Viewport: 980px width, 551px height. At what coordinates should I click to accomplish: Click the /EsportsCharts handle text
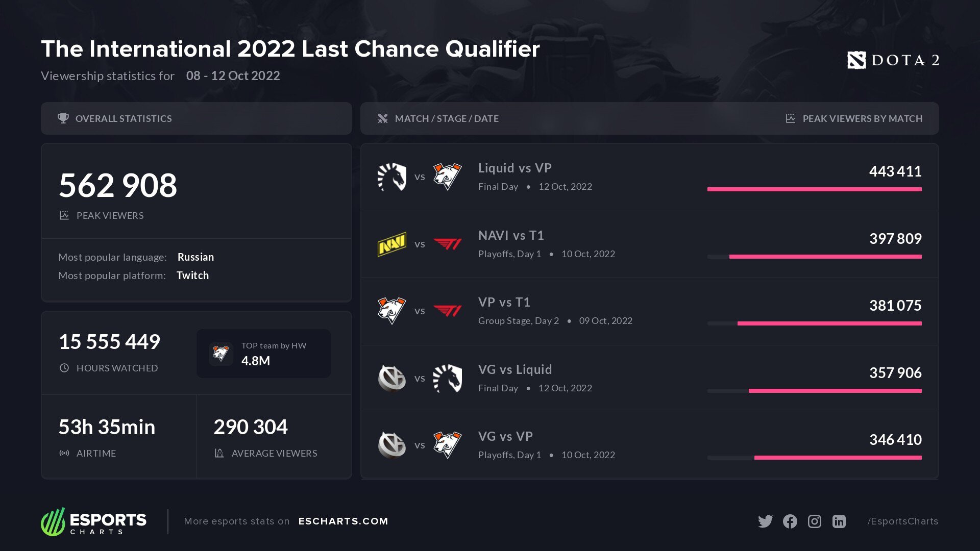pos(902,521)
